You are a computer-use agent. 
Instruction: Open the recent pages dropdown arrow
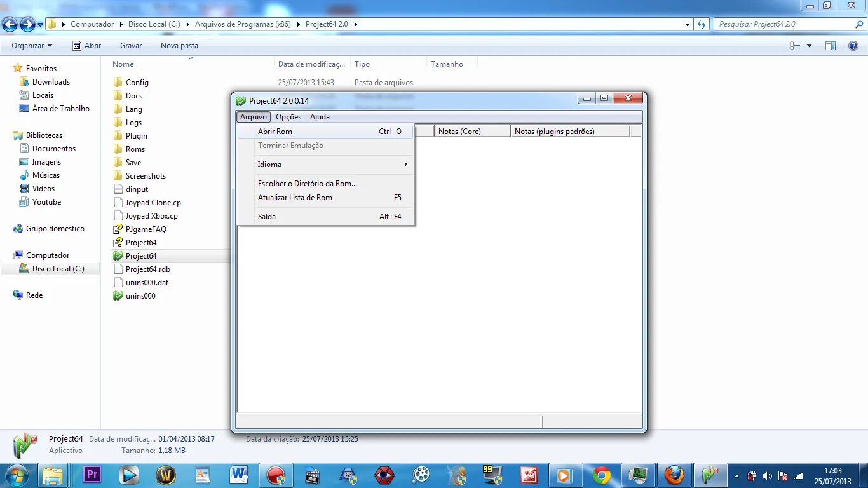(41, 25)
